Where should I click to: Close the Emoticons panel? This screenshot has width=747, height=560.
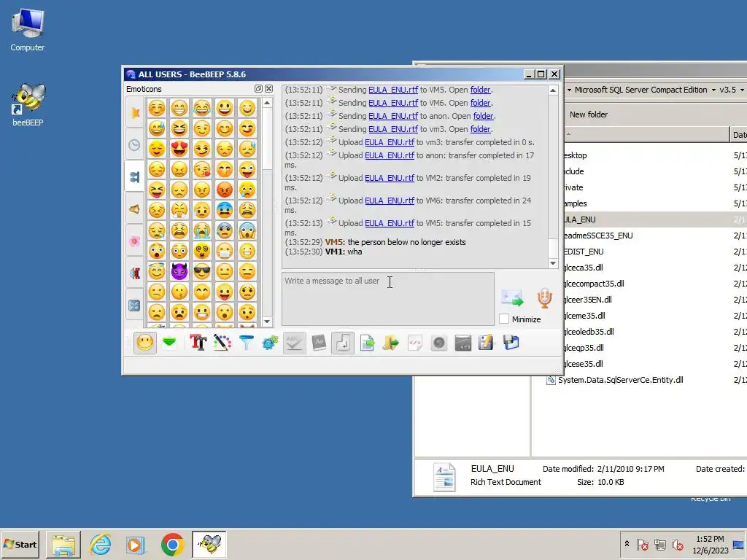[x=268, y=88]
